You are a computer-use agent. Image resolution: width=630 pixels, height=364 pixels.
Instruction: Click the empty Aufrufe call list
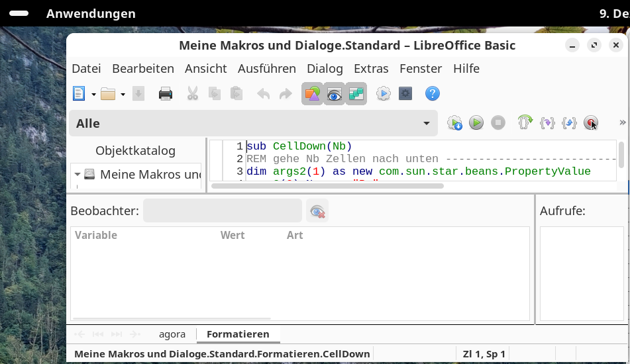click(x=582, y=274)
